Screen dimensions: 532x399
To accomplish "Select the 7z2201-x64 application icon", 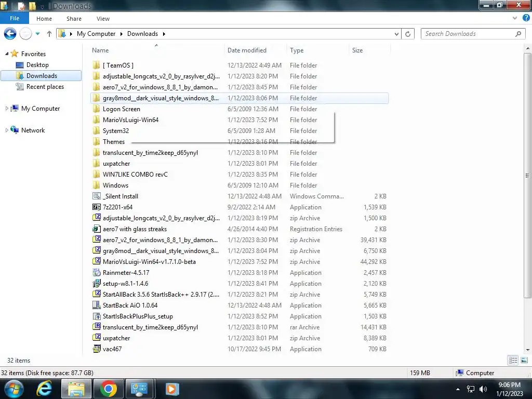I will click(97, 207).
